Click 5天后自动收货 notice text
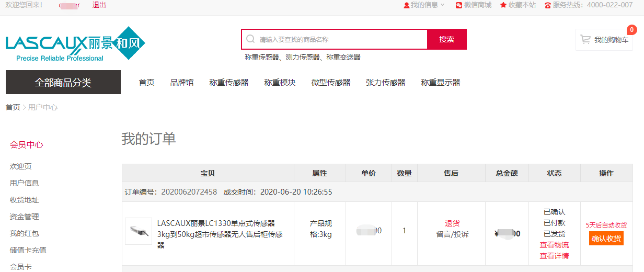 coord(606,225)
